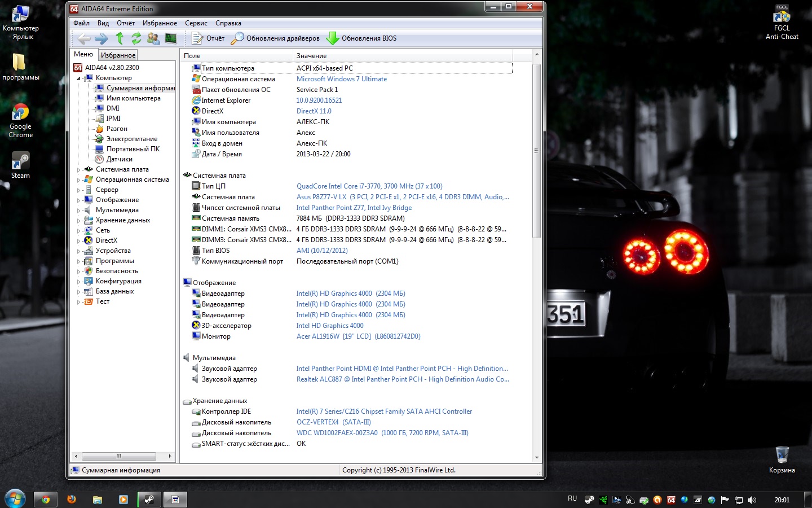Click the Windows Start button
The width and height of the screenshot is (812, 508).
[15, 499]
